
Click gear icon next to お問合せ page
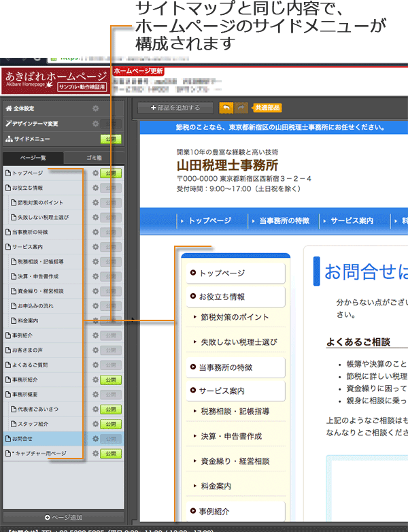[x=95, y=439]
